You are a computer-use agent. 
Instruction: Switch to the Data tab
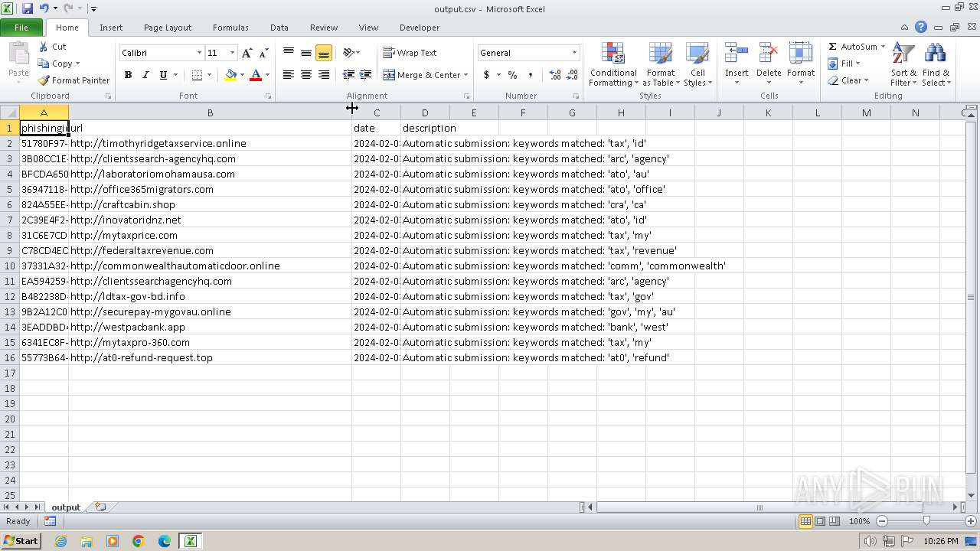tap(279, 28)
